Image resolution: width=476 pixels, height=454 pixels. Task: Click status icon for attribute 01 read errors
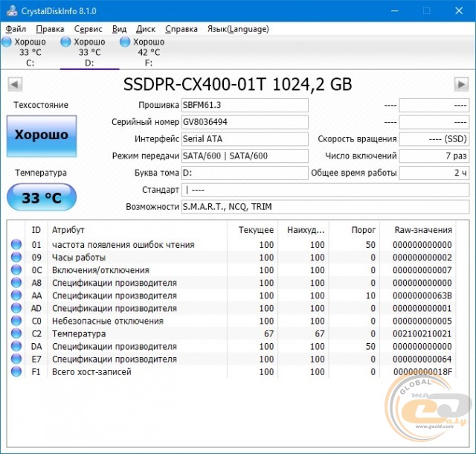(16, 244)
